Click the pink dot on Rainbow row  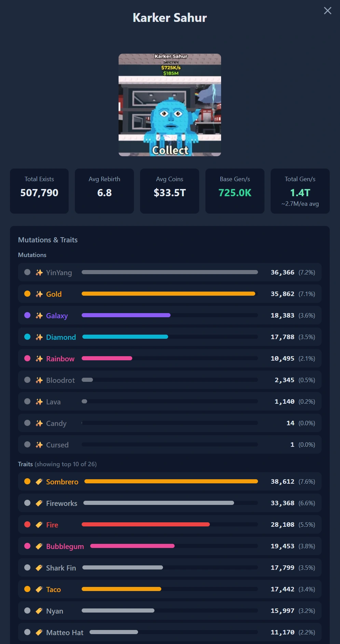(x=27, y=358)
